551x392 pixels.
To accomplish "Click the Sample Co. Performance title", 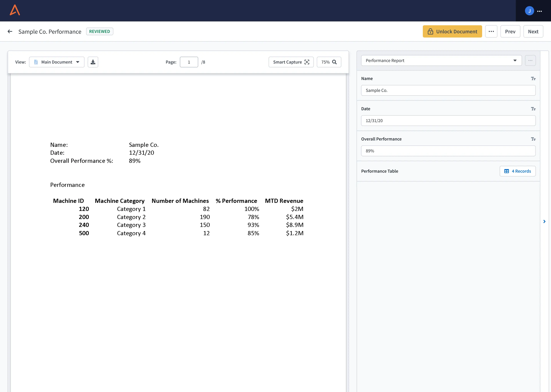I will (50, 32).
